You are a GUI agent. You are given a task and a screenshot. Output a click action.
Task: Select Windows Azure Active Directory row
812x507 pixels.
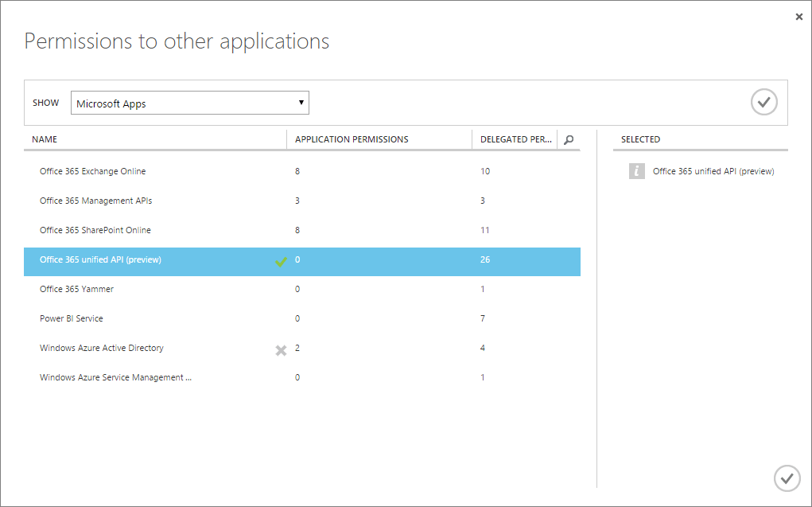coord(302,349)
